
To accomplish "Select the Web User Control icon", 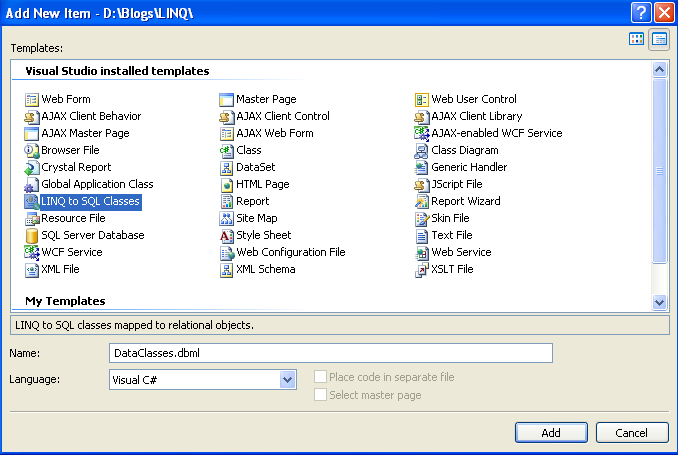I will point(421,100).
